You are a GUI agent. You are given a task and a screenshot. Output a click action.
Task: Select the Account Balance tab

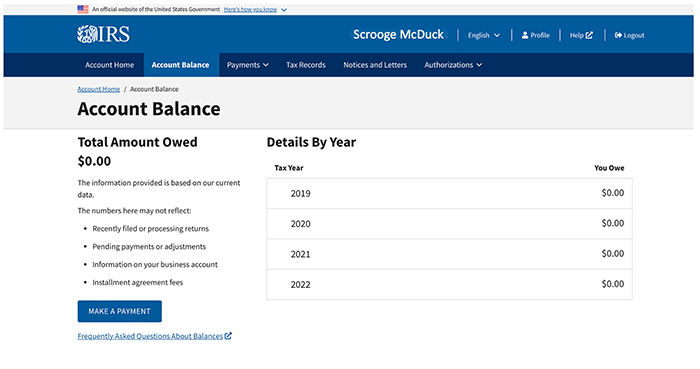point(180,65)
